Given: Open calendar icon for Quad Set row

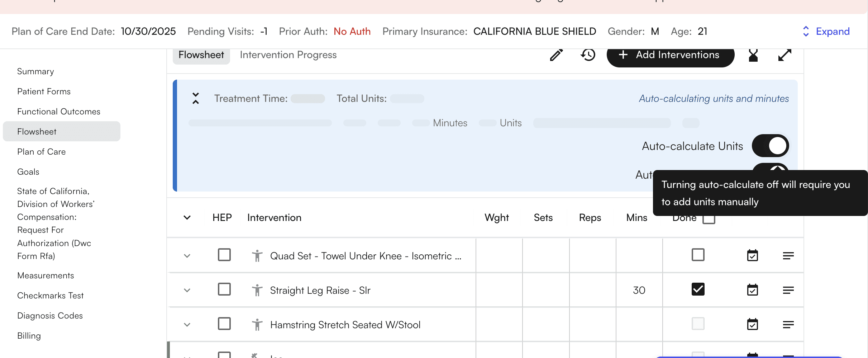Looking at the screenshot, I should [x=752, y=256].
